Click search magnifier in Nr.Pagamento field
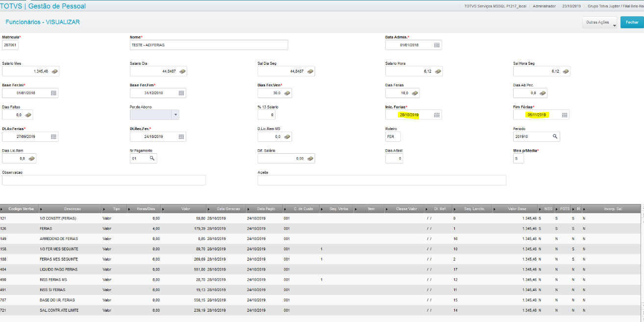This screenshot has width=644, height=322. point(152,159)
